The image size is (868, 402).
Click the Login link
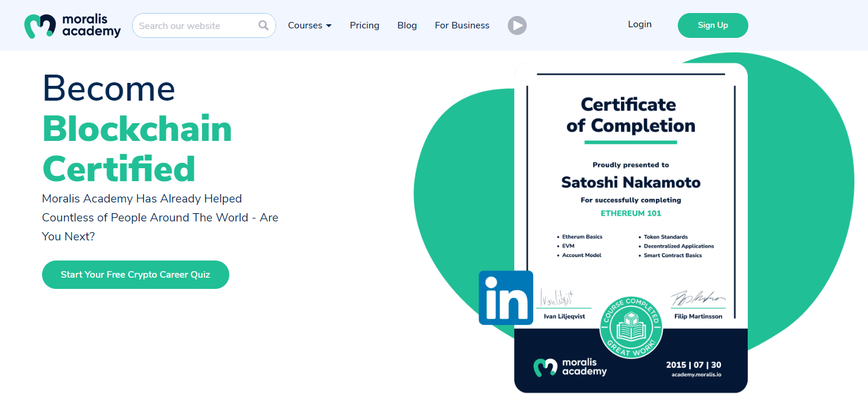coord(640,24)
